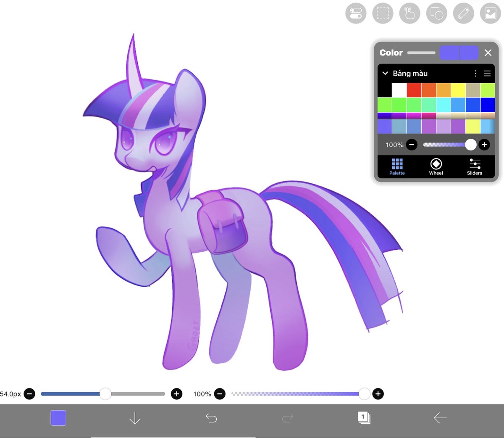The width and height of the screenshot is (504, 438).
Task: Tap the Color panel drag handle bar
Action: (421, 53)
